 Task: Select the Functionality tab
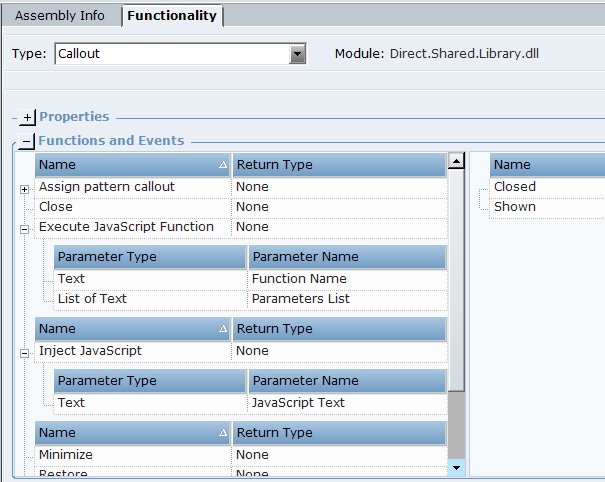[x=172, y=16]
